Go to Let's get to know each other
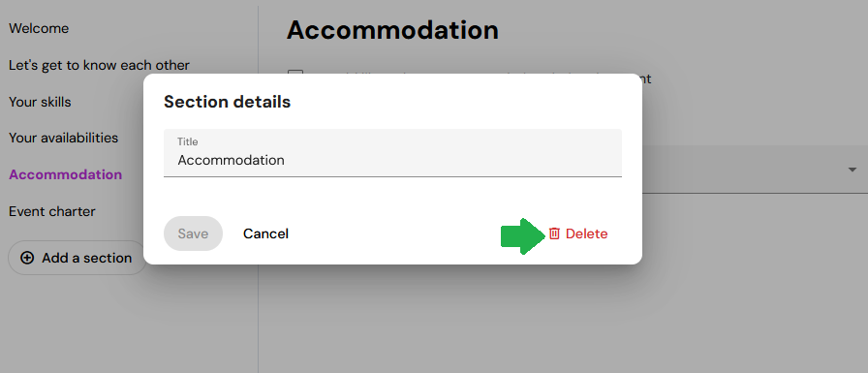 pyautogui.click(x=99, y=65)
